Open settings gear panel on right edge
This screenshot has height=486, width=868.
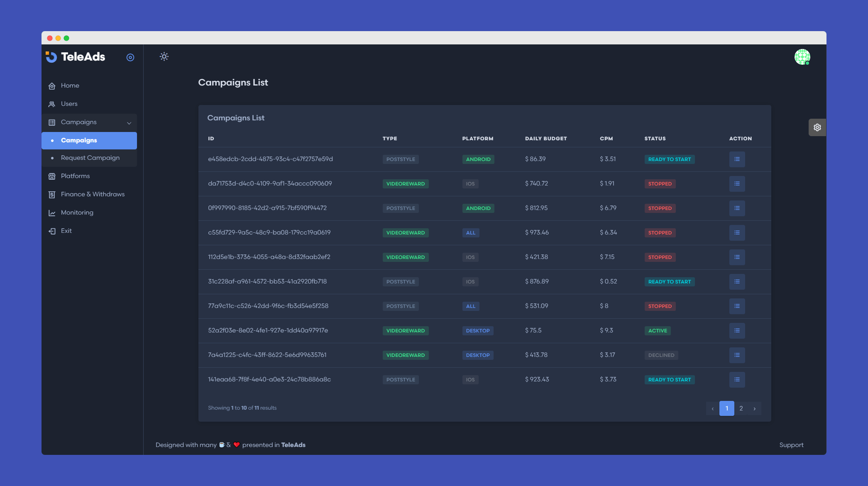[817, 127]
